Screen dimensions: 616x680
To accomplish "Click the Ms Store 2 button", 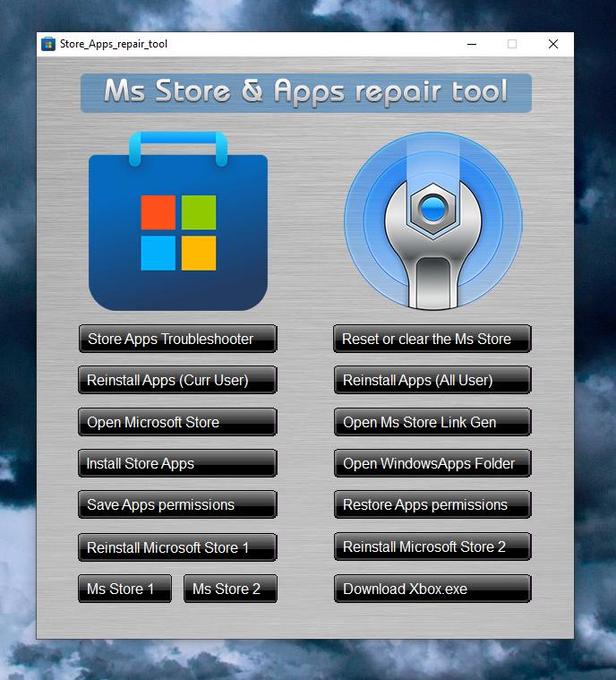I will tap(230, 589).
